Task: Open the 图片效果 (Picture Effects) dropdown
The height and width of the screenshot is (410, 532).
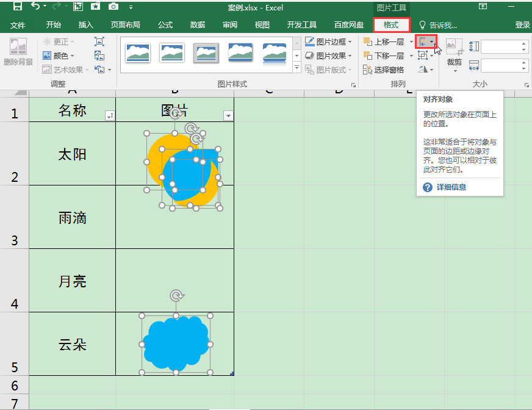Action: tap(350, 56)
